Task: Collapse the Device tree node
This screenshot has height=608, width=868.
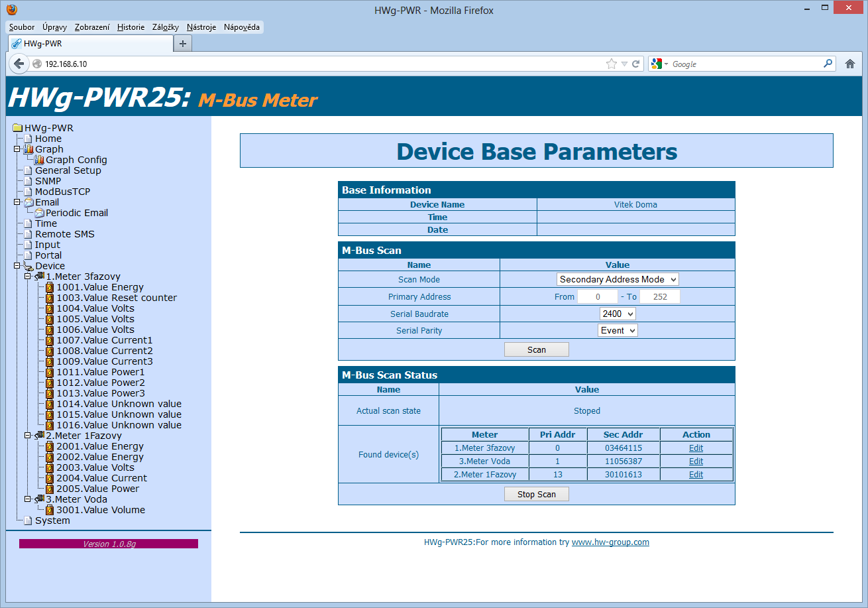Action: pyautogui.click(x=17, y=266)
